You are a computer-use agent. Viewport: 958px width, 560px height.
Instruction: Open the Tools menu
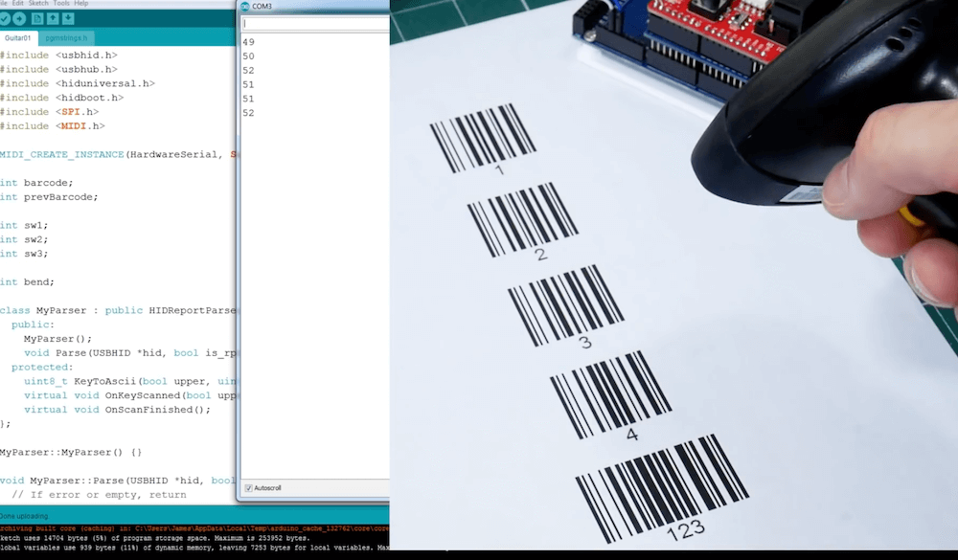[61, 3]
